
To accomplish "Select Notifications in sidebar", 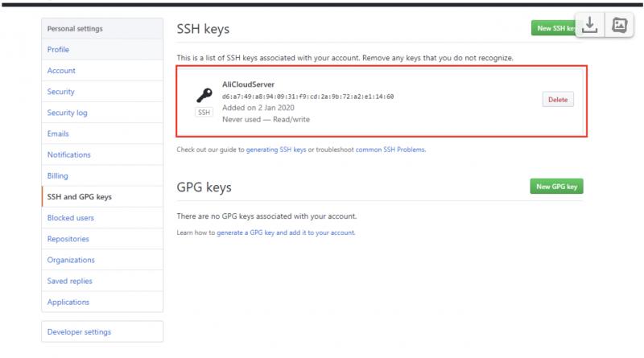I will 69,154.
